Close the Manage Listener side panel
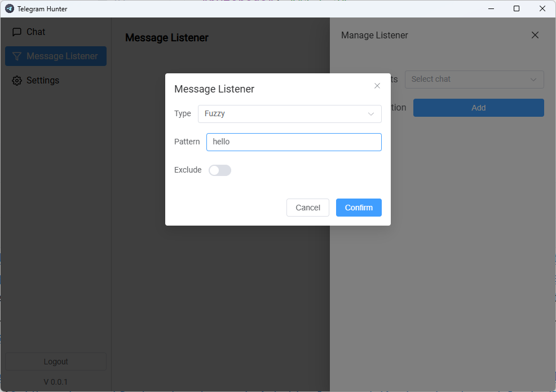The width and height of the screenshot is (556, 392). [x=535, y=35]
